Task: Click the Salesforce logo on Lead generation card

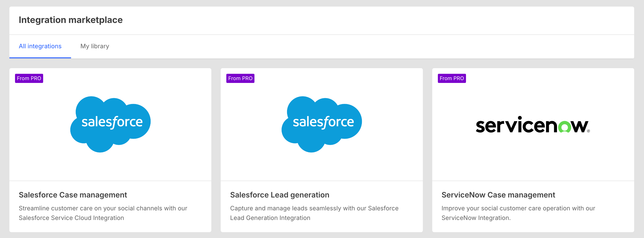Action: tap(322, 124)
